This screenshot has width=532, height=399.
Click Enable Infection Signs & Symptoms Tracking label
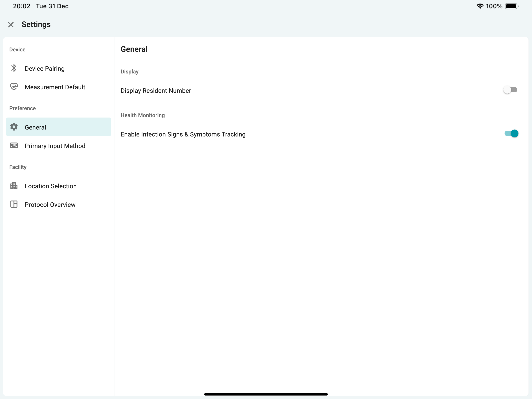click(183, 134)
